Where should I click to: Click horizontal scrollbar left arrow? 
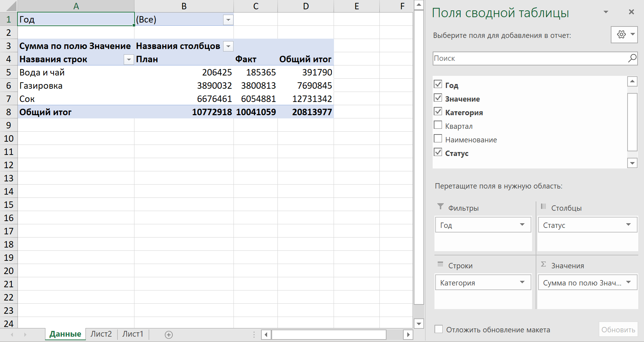pos(266,335)
